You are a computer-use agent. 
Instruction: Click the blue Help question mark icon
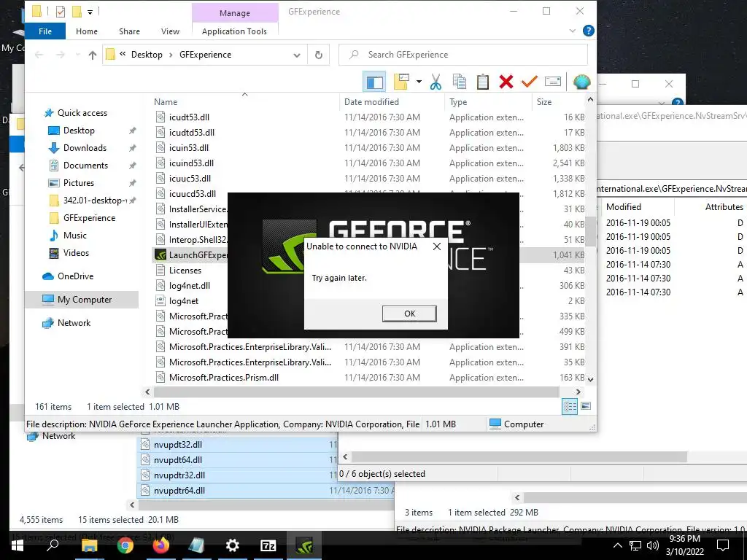coord(589,31)
